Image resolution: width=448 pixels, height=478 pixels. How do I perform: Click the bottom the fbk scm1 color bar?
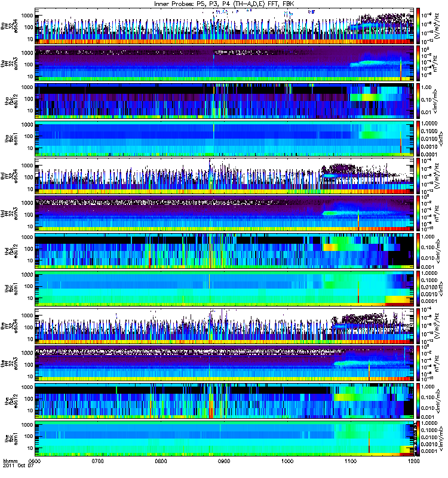pyautogui.click(x=418, y=439)
